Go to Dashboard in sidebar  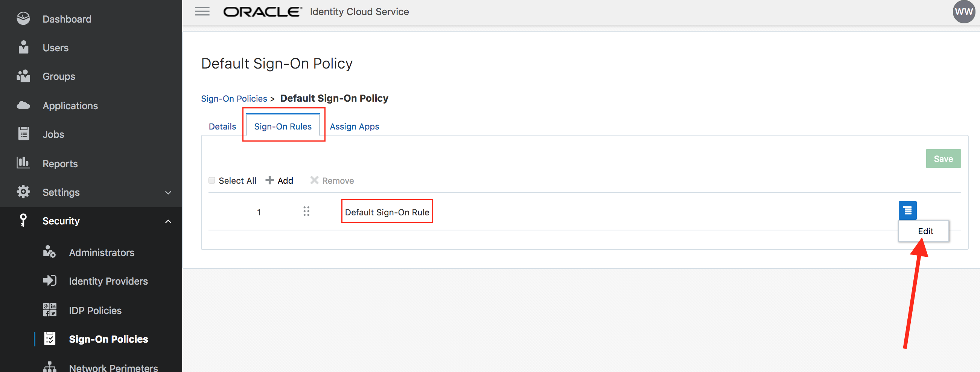point(67,19)
